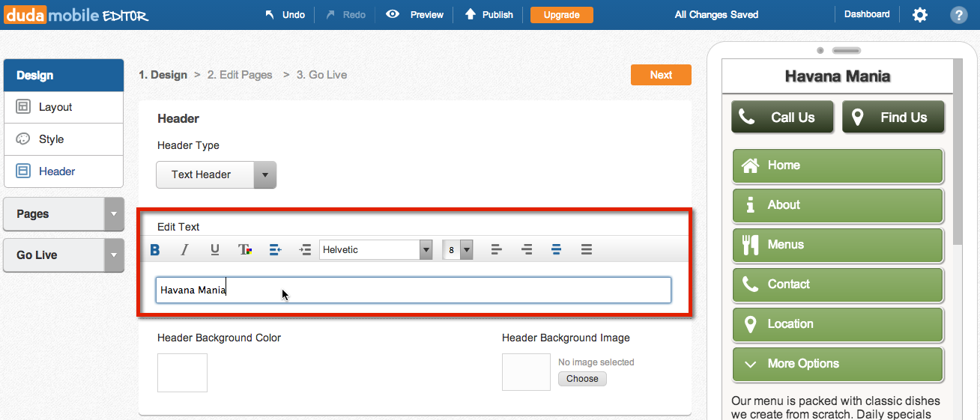Open the Header Type dropdown arrow

265,175
